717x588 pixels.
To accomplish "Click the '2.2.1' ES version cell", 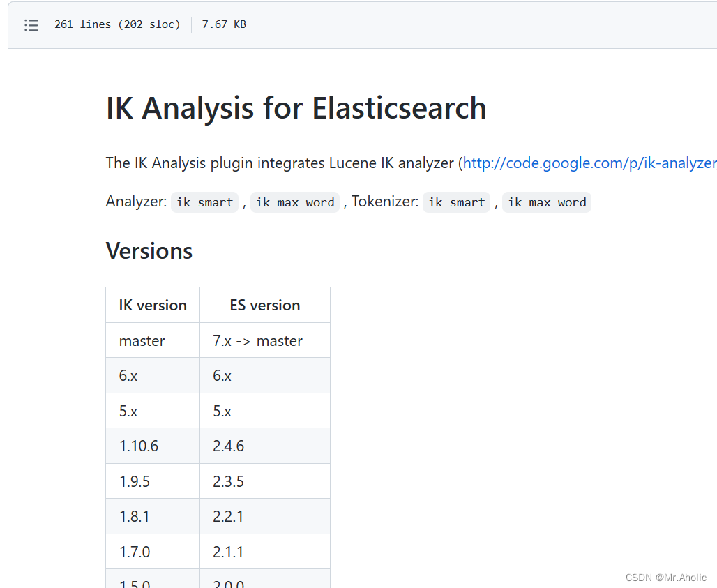I will (265, 516).
